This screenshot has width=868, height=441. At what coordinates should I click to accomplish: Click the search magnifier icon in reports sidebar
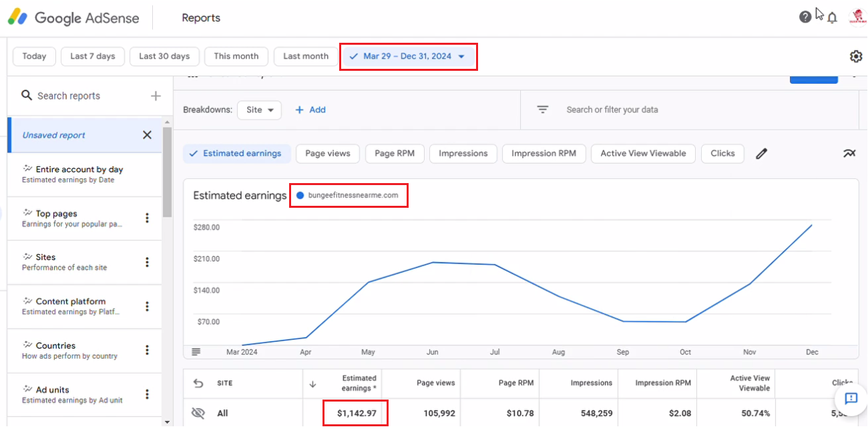(x=27, y=96)
